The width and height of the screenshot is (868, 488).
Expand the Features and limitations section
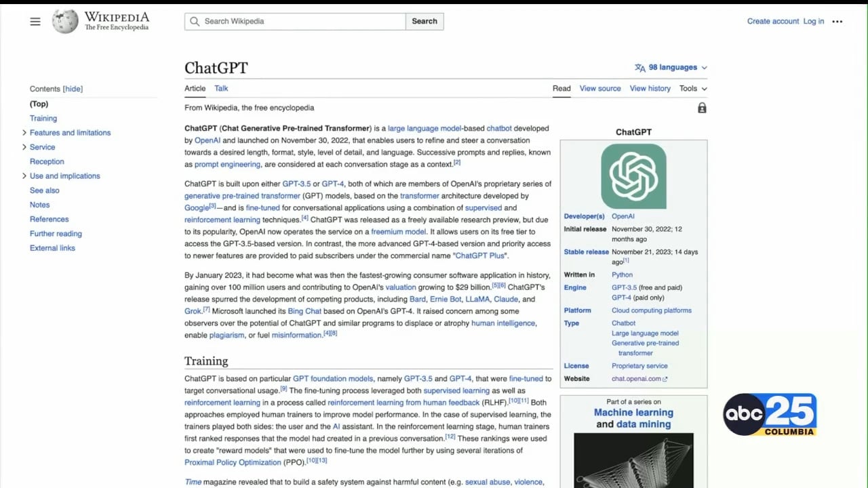(24, 133)
